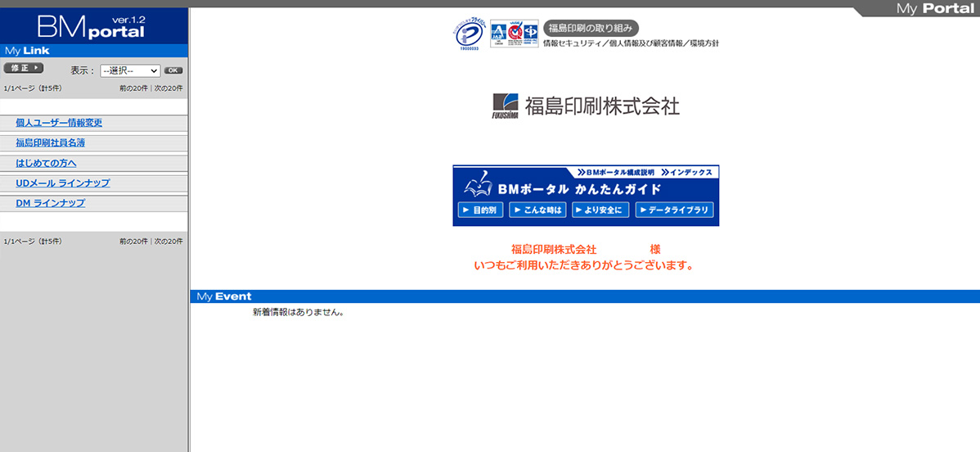The width and height of the screenshot is (980, 452).
Task: Click the 修正 edit button
Action: [23, 68]
